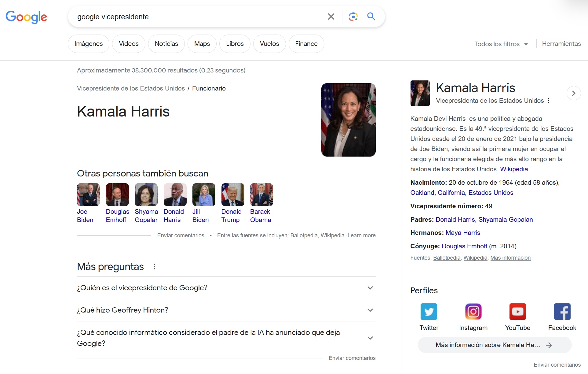This screenshot has height=374, width=588.
Task: Open Barack Obama thumbnail
Action: pos(261,194)
